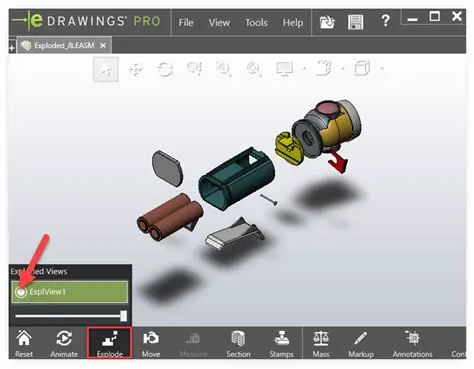Click the Explode tool button
This screenshot has height=369, width=474.
[110, 343]
